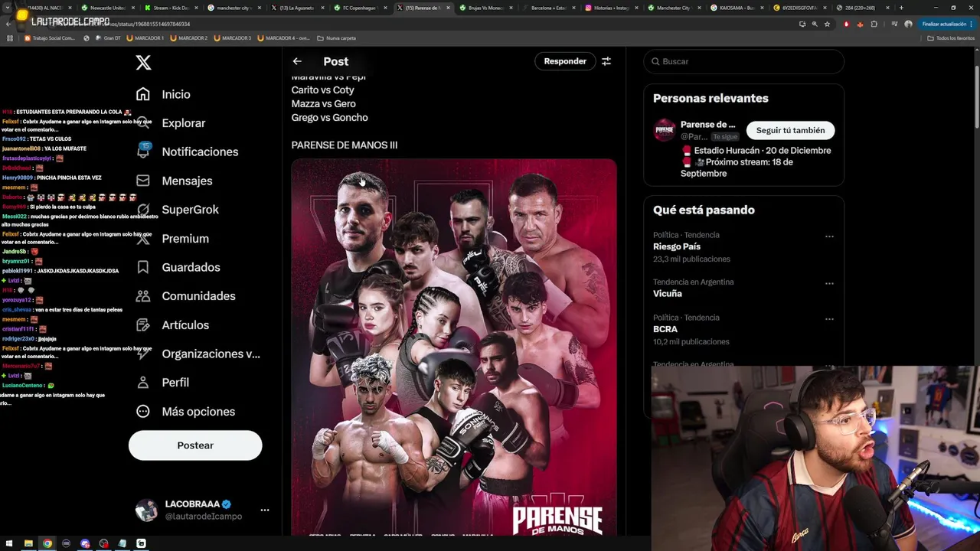Switch to the Stream - Kick tab
980x551 pixels.
click(x=170, y=8)
